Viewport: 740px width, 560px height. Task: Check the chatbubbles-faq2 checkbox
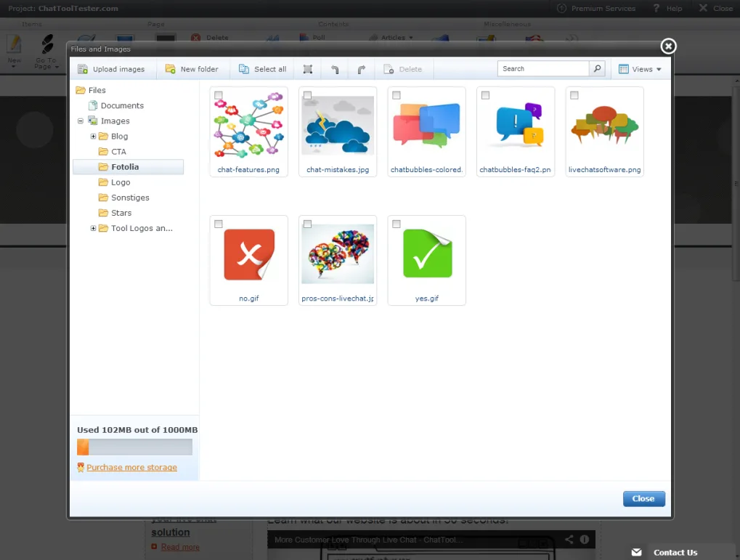point(485,95)
